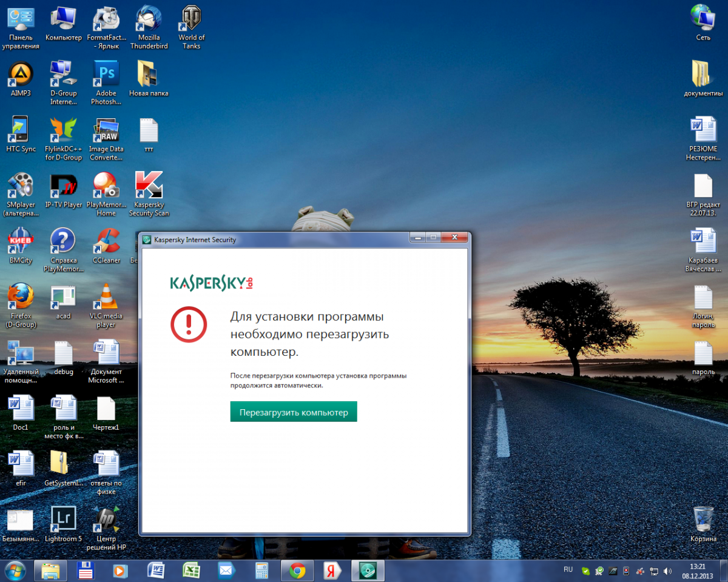The width and height of the screenshot is (728, 582).
Task: Select the ттт text file
Action: coord(149,135)
